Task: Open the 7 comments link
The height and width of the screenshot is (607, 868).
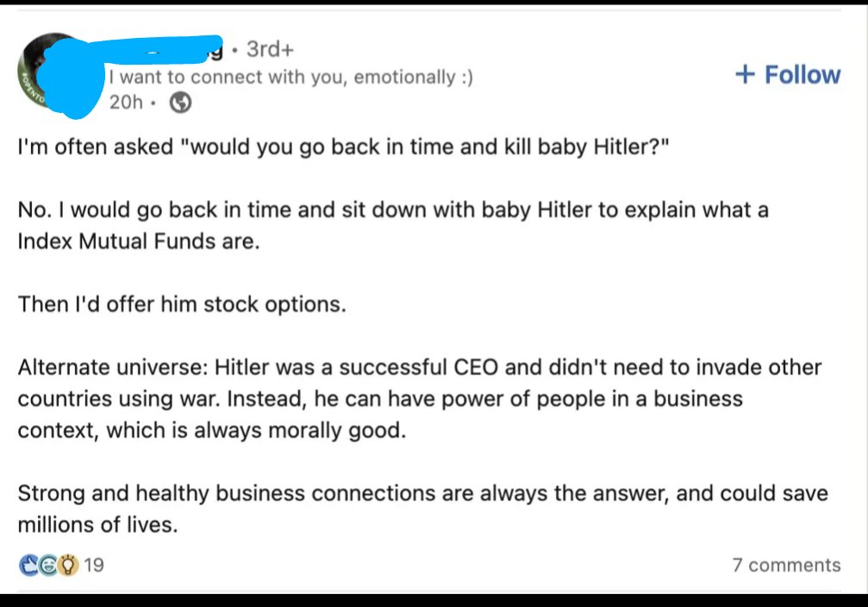Action: pyautogui.click(x=786, y=566)
